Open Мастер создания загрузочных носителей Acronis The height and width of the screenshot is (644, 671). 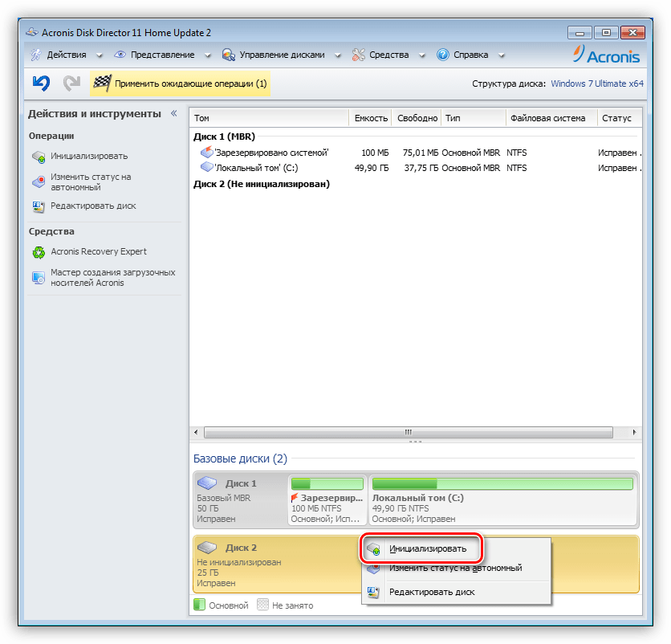pyautogui.click(x=113, y=278)
